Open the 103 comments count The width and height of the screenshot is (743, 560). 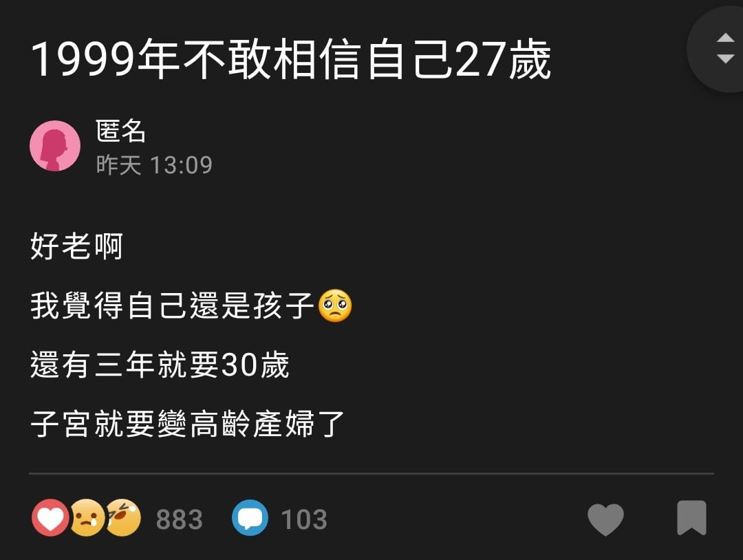click(304, 519)
